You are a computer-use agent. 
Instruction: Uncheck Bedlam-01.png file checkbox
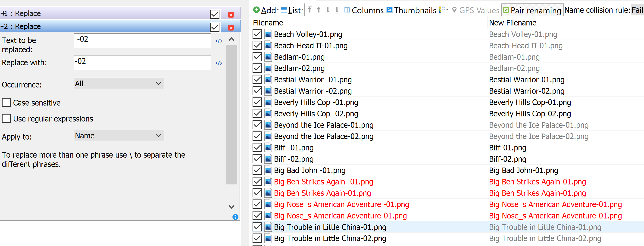point(257,57)
